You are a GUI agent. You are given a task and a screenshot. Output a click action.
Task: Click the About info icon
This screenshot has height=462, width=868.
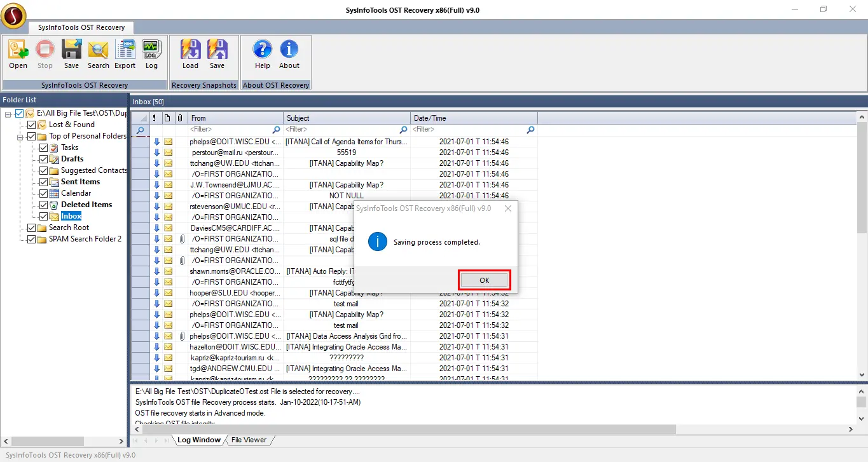pyautogui.click(x=289, y=50)
